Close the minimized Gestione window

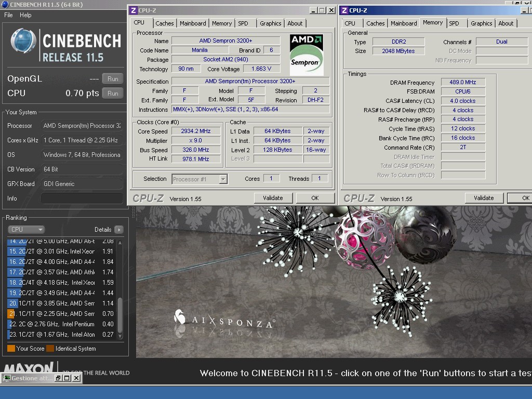[76, 378]
